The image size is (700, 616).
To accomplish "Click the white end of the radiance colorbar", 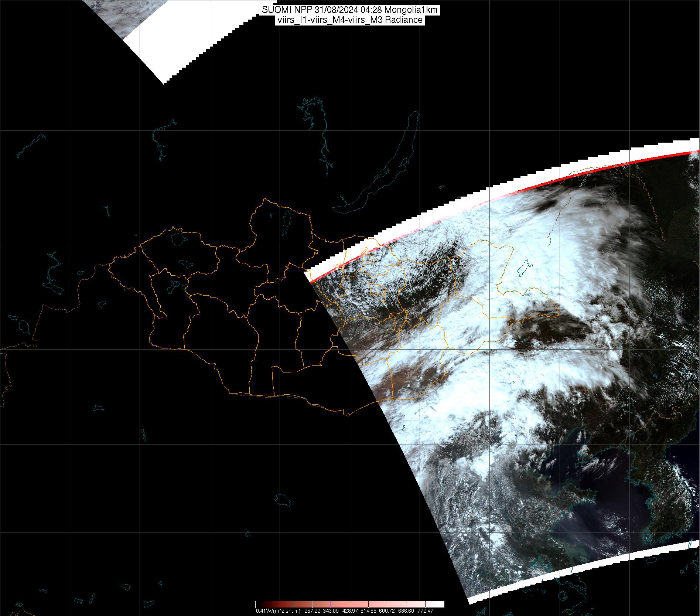I will point(440,604).
